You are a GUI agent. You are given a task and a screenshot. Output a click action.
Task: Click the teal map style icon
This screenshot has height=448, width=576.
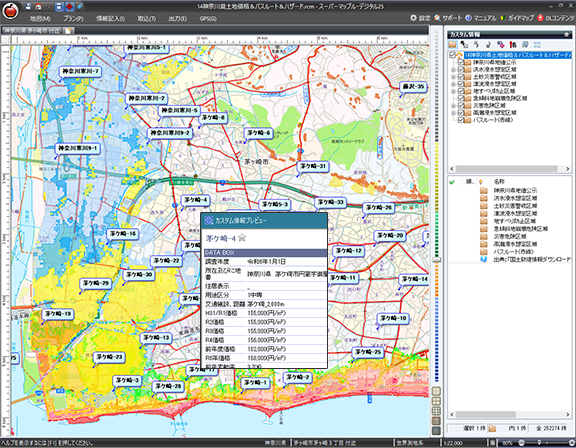tap(436, 431)
